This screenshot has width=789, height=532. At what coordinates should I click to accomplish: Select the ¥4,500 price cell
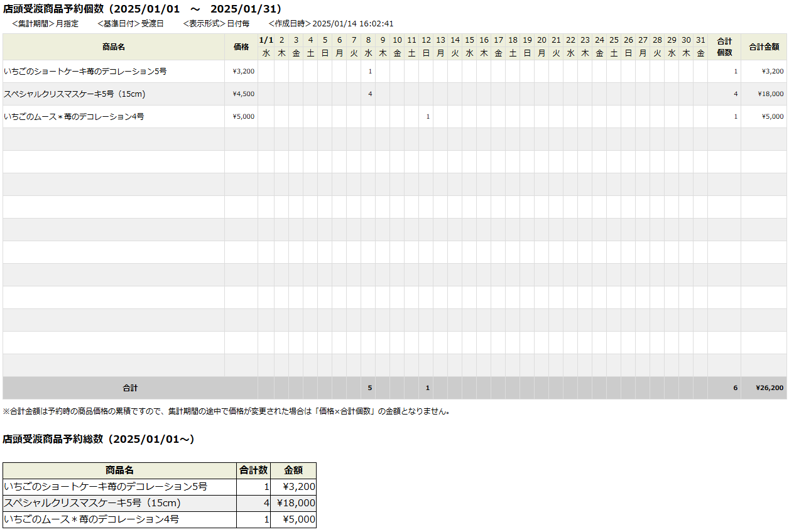[242, 94]
